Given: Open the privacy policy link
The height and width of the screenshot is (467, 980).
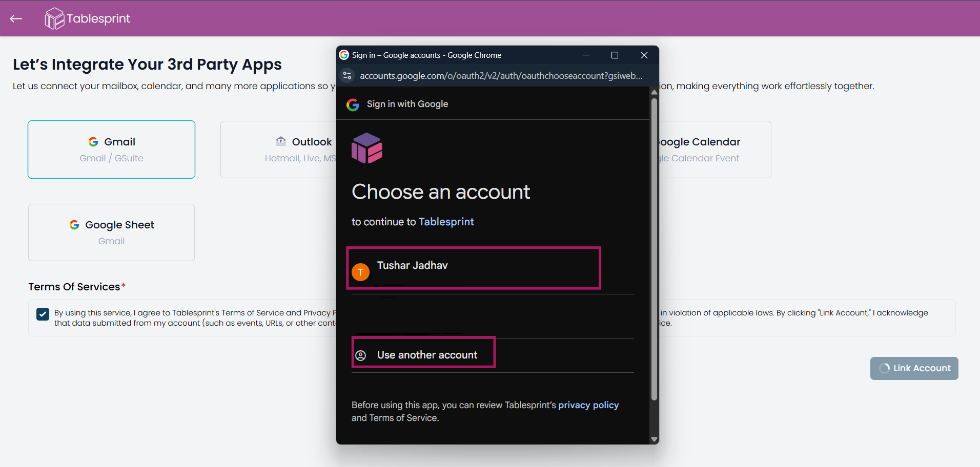Looking at the screenshot, I should [588, 405].
